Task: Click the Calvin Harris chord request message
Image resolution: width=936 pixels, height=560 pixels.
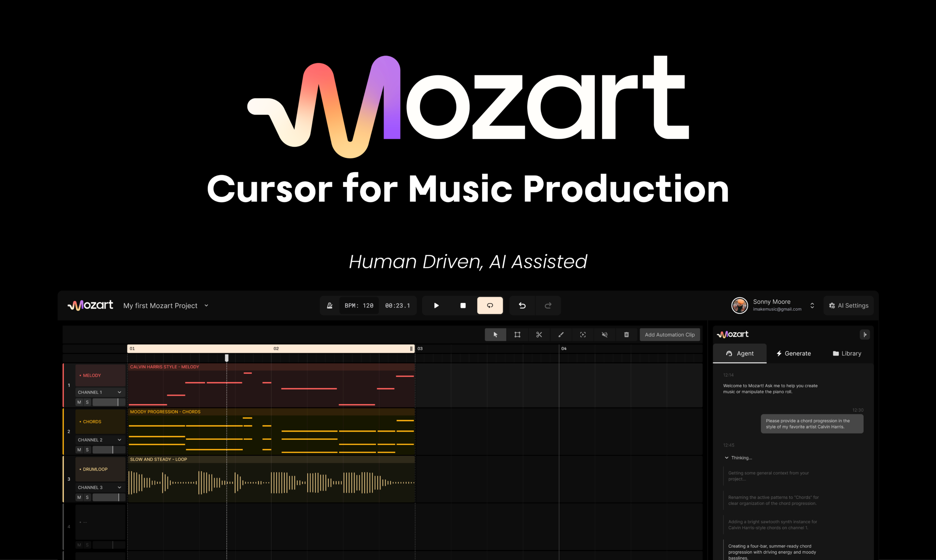Action: coord(812,424)
